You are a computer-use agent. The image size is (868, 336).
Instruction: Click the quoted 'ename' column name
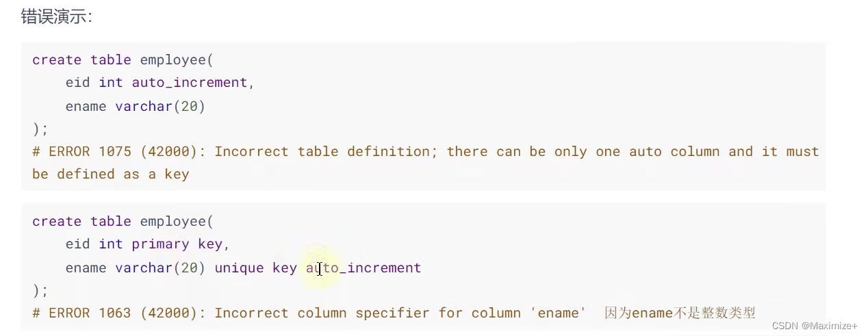559,313
